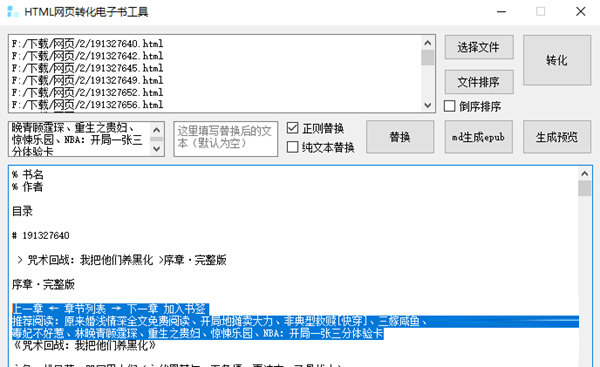Click the '% 作者' line

tap(28, 187)
